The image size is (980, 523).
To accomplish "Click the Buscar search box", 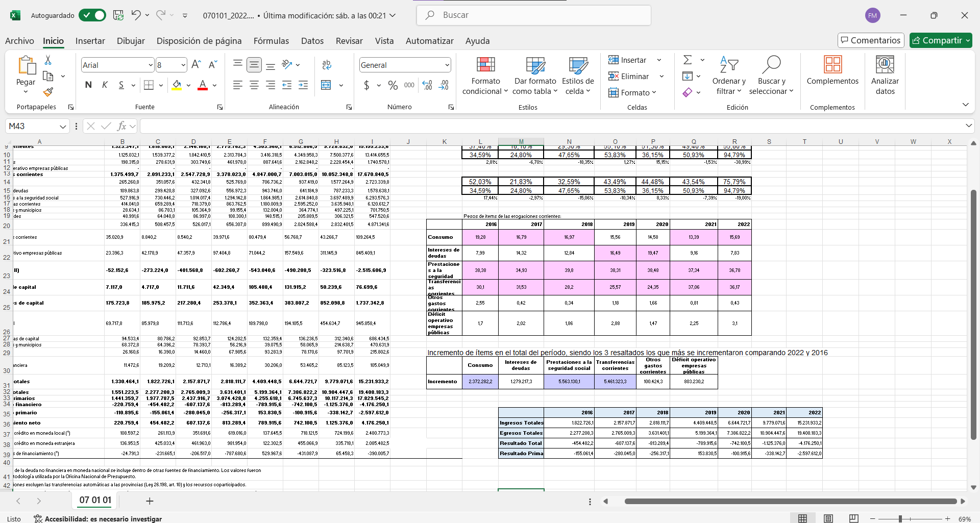I will point(534,15).
